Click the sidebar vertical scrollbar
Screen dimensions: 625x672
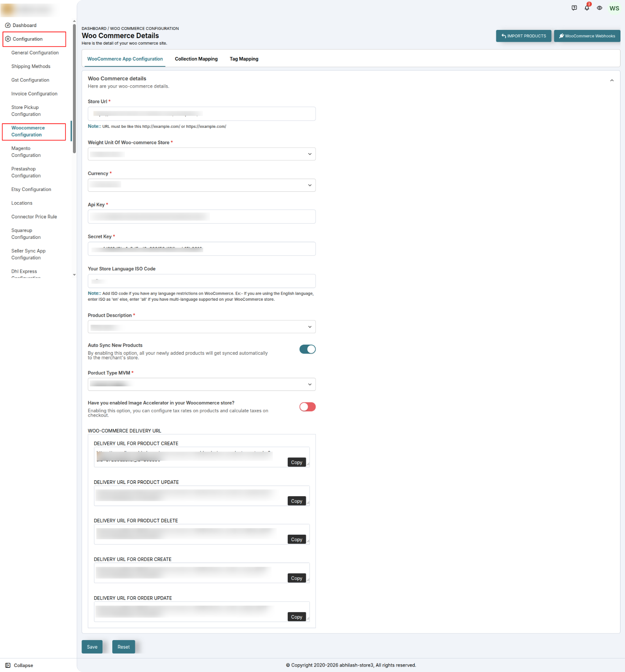point(74,88)
